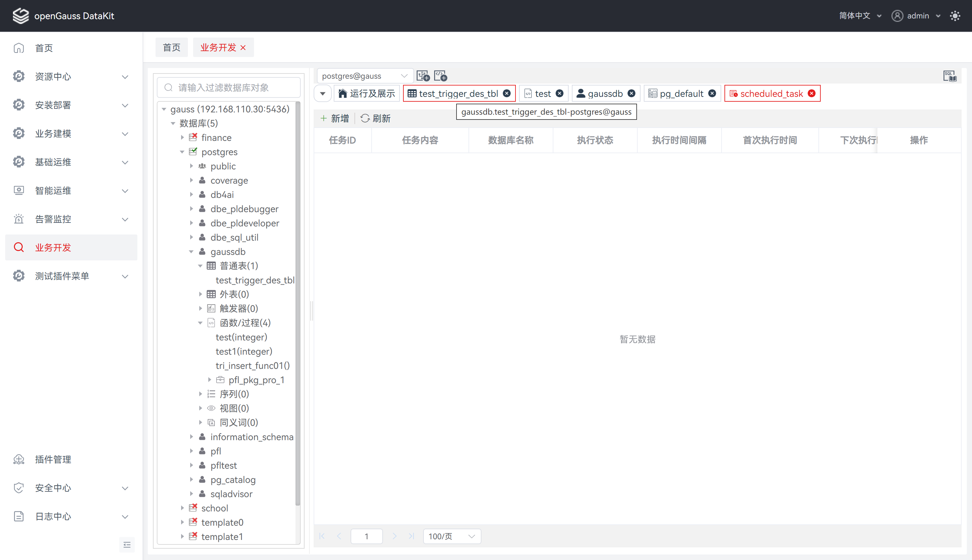Close the scheduled_task tab

pyautogui.click(x=812, y=94)
